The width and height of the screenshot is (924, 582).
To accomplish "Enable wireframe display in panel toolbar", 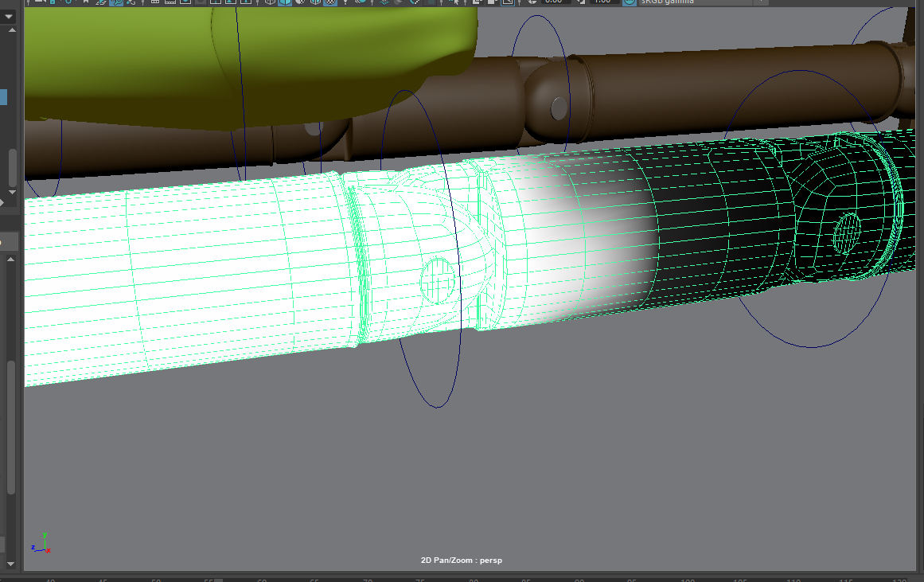I will coord(270,2).
